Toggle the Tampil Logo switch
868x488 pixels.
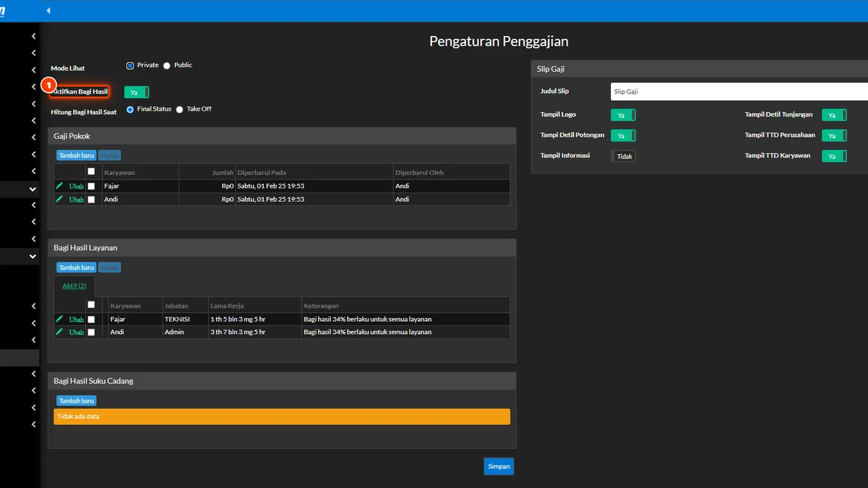623,115
